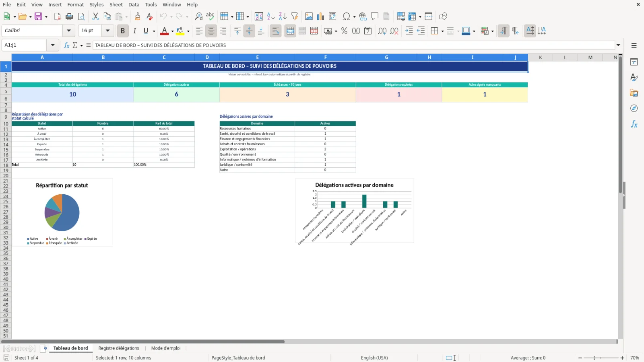Format as Percent icon
Screen dimensions: 644x362
[344, 31]
